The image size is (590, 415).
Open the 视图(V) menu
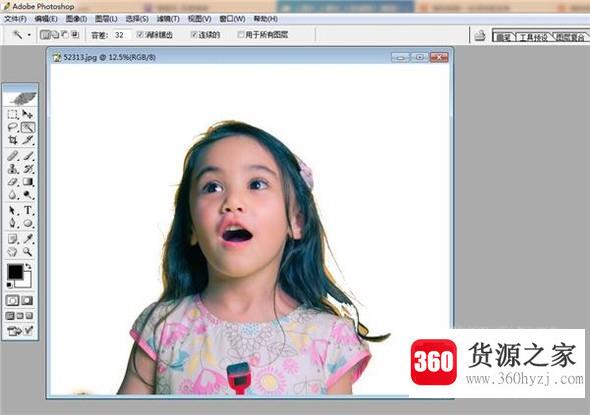pyautogui.click(x=199, y=19)
